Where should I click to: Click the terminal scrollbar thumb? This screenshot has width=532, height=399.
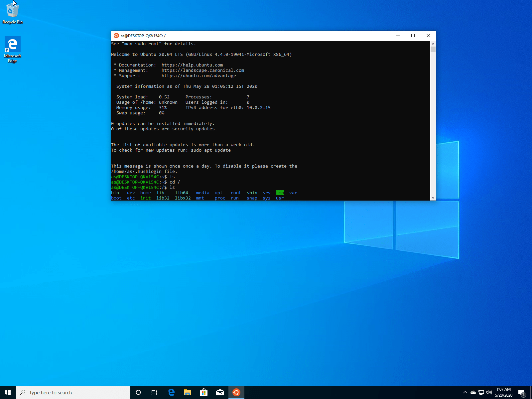click(433, 50)
